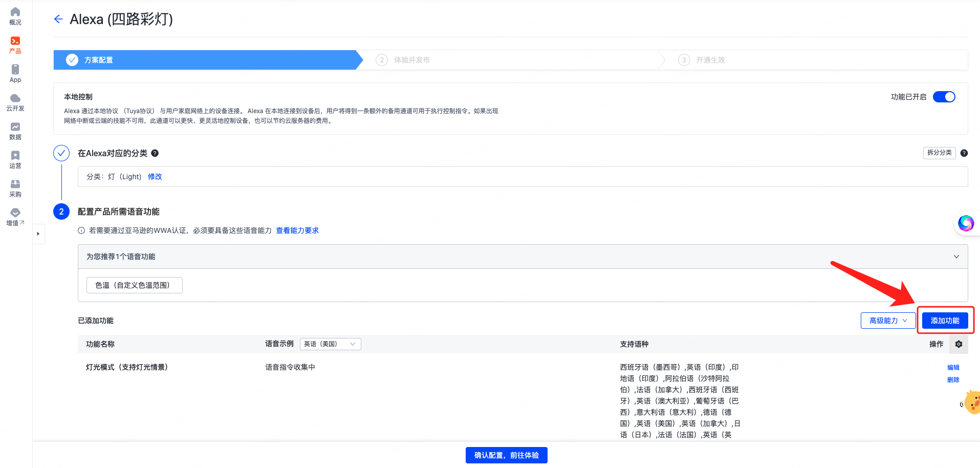Screen dimensions: 980x468
Task: Expand the sidebar with the small arrow handle
Action: (x=38, y=234)
